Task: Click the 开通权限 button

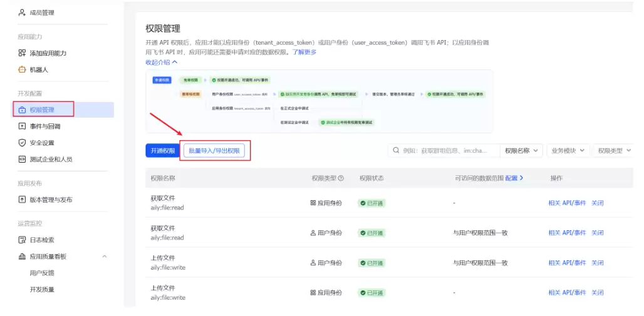Action: [x=163, y=151]
